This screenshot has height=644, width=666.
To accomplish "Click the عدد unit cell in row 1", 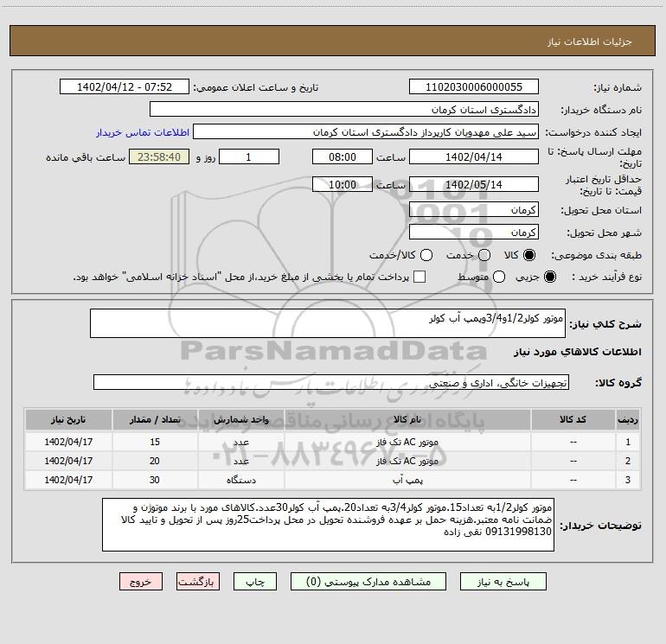I will 240,442.
